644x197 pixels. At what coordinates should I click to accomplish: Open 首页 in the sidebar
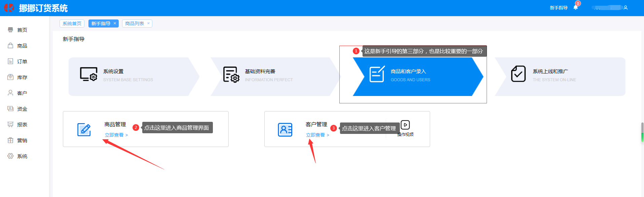[22, 30]
